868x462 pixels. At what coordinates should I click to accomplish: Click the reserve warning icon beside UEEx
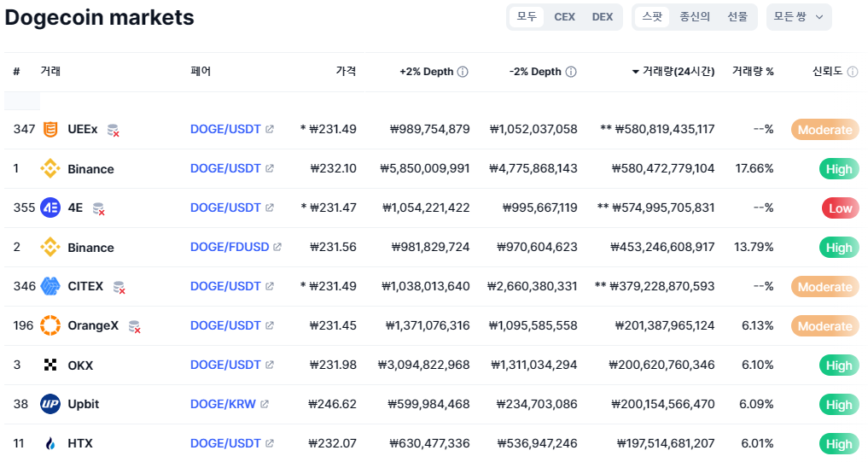pos(113,130)
